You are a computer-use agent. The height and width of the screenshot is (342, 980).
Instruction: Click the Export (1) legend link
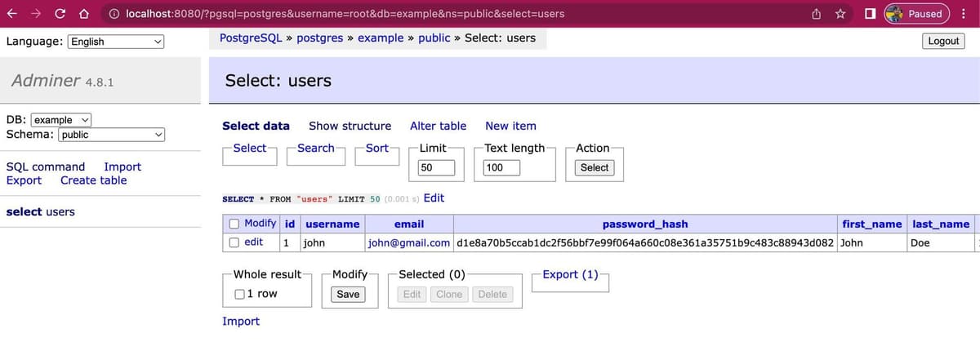pyautogui.click(x=570, y=274)
